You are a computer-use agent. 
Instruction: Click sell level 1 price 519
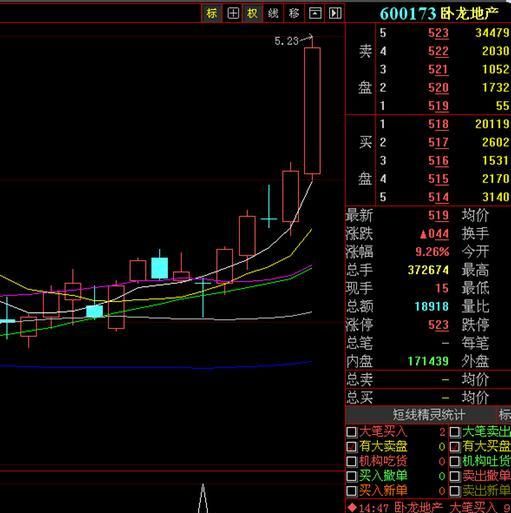click(x=438, y=106)
